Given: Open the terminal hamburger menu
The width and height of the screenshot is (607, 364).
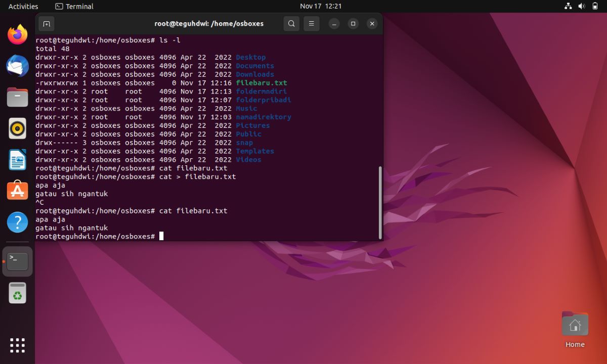Looking at the screenshot, I should pos(312,24).
